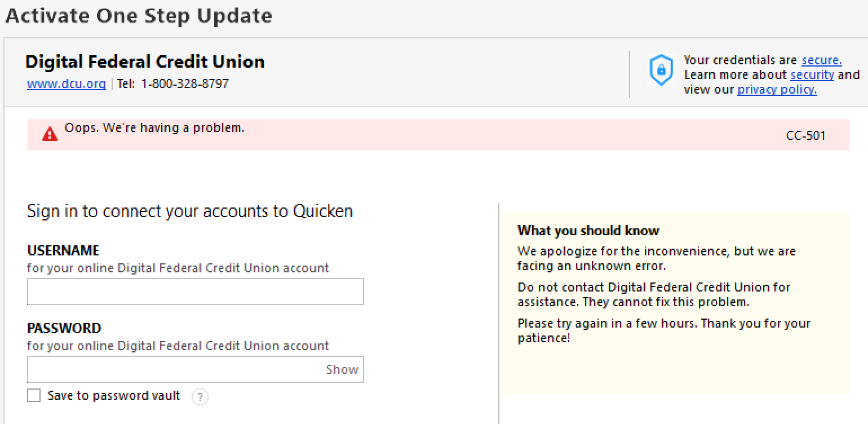Focus the USERNAME input field

point(195,291)
